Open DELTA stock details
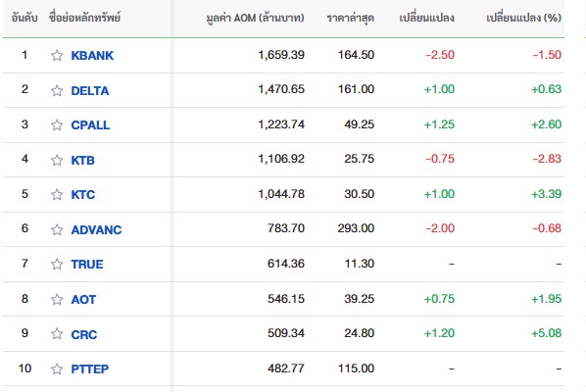 [90, 90]
